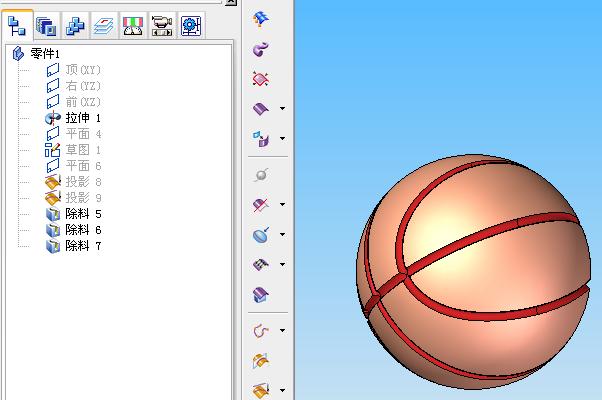Click the basketball model in viewport
602x400 pixels.
click(x=474, y=272)
